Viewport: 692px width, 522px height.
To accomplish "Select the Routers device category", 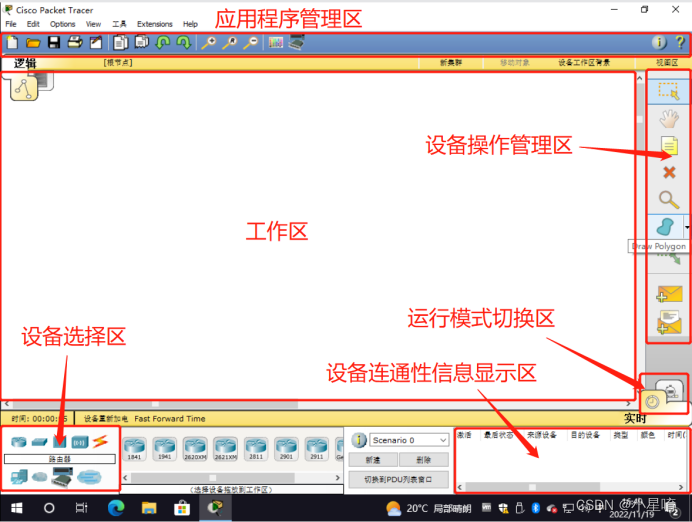I will click(19, 441).
